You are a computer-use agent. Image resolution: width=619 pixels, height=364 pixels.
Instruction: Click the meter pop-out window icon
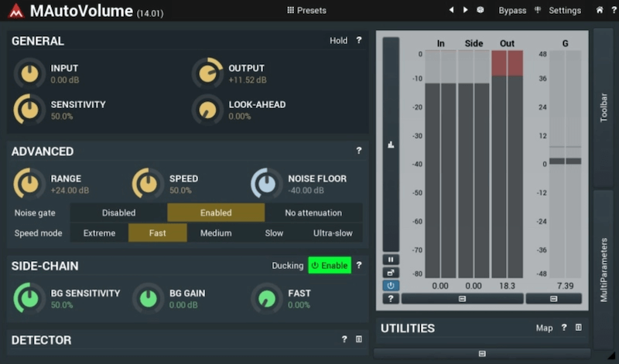coord(391,273)
